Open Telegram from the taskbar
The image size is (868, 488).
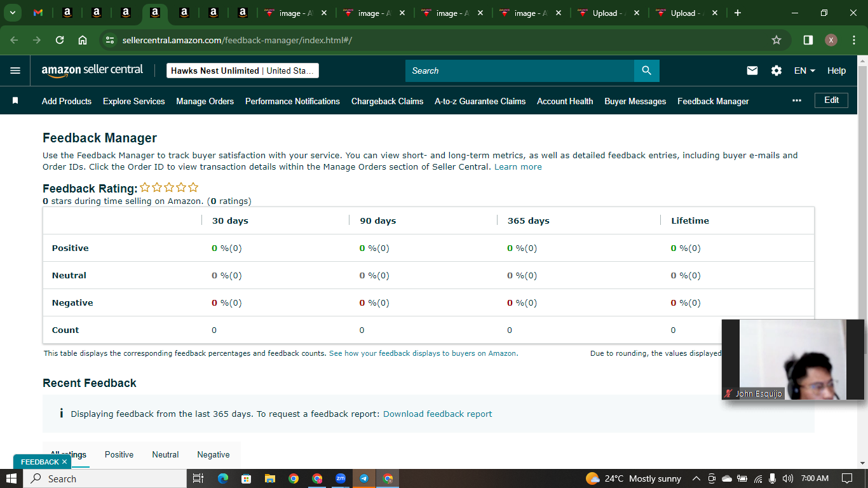(x=364, y=478)
